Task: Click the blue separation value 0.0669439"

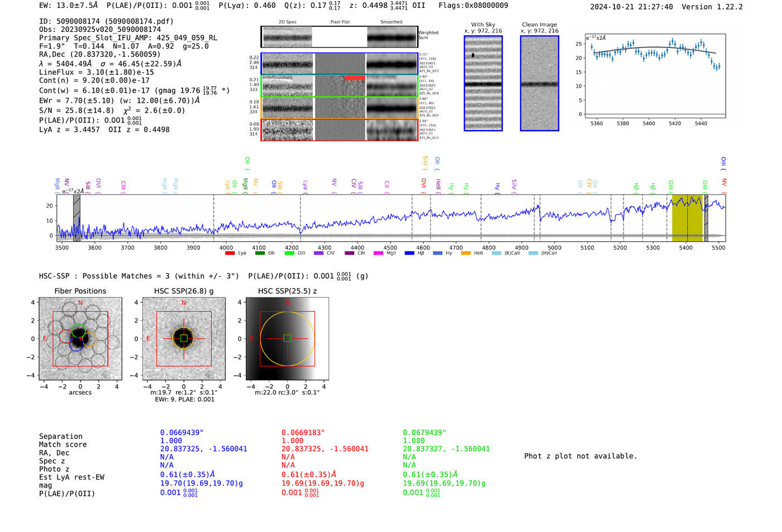Action: pos(182,433)
